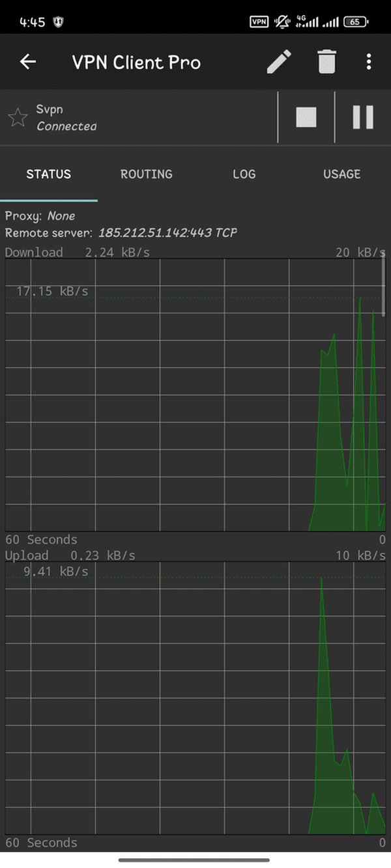The height and width of the screenshot is (868, 391).
Task: Open the ROUTING tab
Action: [x=147, y=174]
